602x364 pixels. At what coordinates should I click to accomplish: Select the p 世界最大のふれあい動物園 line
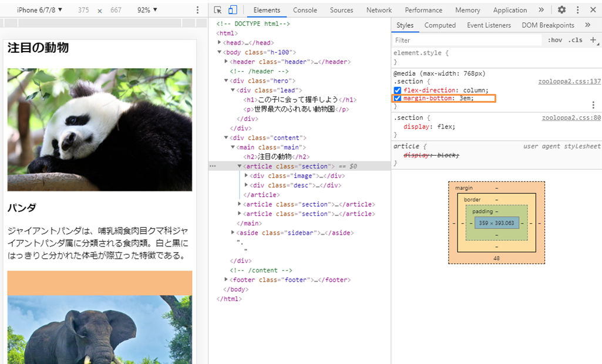click(x=297, y=109)
